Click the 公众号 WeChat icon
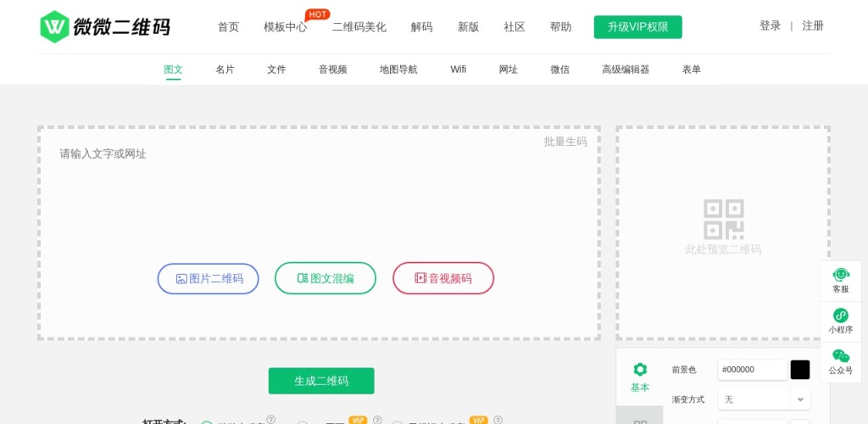The image size is (868, 424). click(x=840, y=361)
